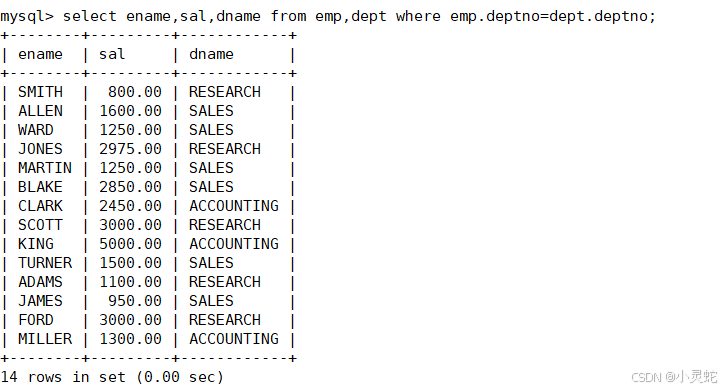The image size is (728, 390).
Task: Click the 5000.00 salary for KING
Action: point(130,244)
